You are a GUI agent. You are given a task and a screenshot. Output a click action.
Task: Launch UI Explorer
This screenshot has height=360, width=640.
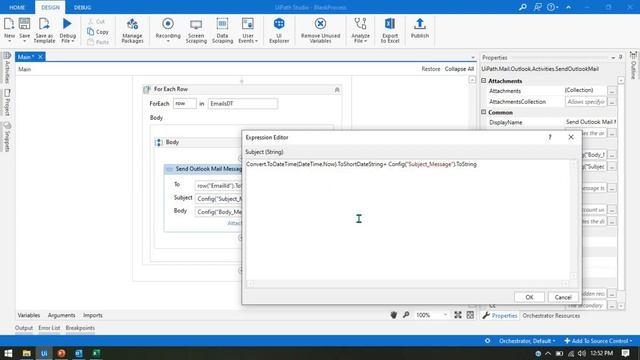click(279, 30)
